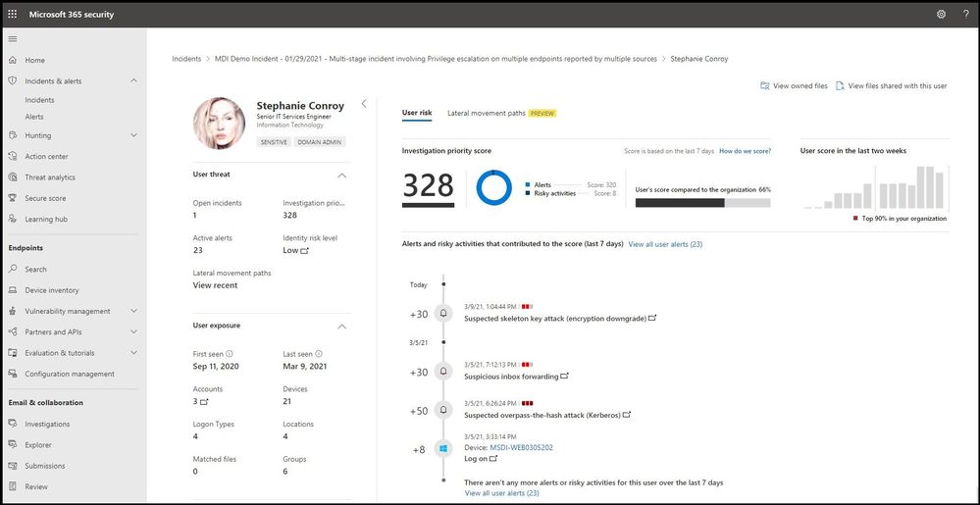
Task: Click the Vulnerability management icon
Action: pos(13,311)
